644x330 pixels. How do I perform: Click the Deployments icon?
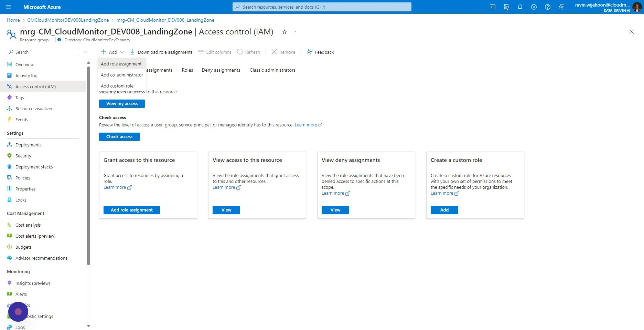tap(10, 145)
